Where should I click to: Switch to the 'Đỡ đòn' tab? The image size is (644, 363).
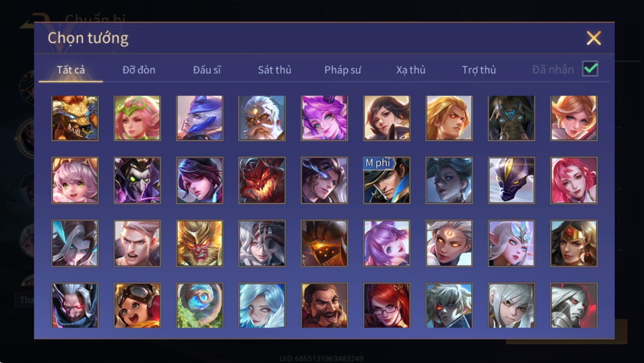point(139,70)
